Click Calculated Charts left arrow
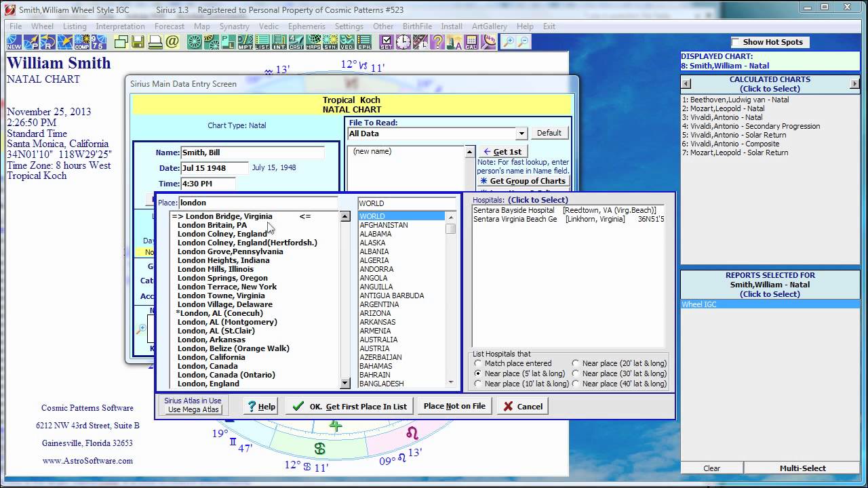This screenshot has height=488, width=868. [686, 83]
